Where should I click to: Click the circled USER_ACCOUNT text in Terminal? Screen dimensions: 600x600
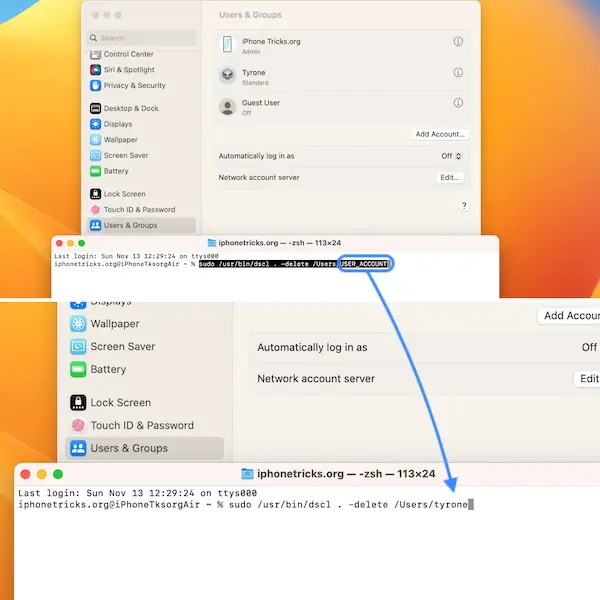[x=365, y=264]
